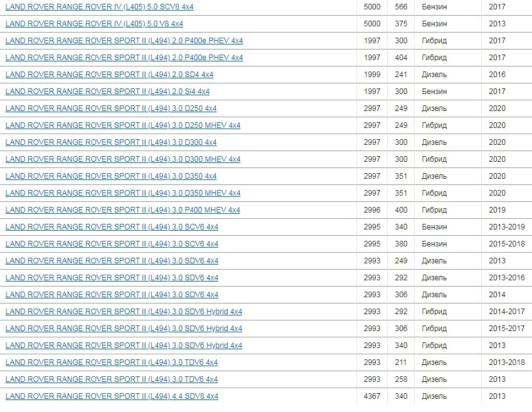Click the year range 2015-2018
This screenshot has height=412, width=532.
(507, 244)
